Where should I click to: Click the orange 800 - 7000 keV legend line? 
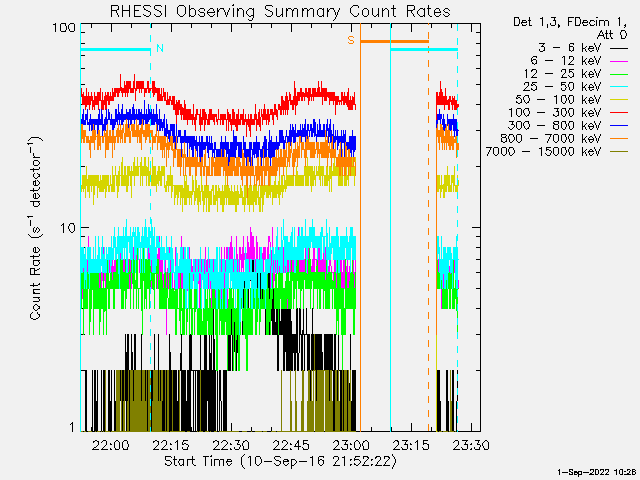(x=619, y=140)
